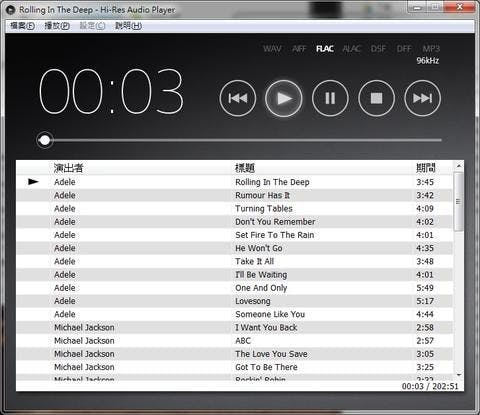Image resolution: width=480 pixels, height=415 pixels.
Task: Select the track Lovesong
Action: tap(235, 301)
